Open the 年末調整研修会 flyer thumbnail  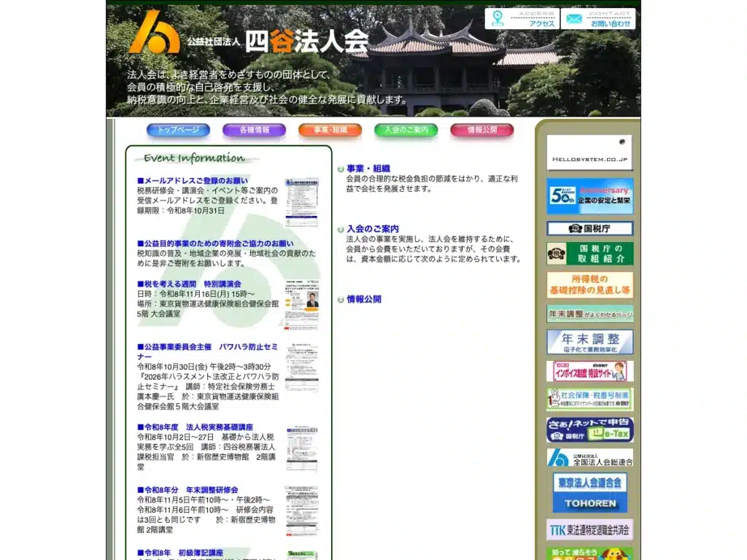301,511
